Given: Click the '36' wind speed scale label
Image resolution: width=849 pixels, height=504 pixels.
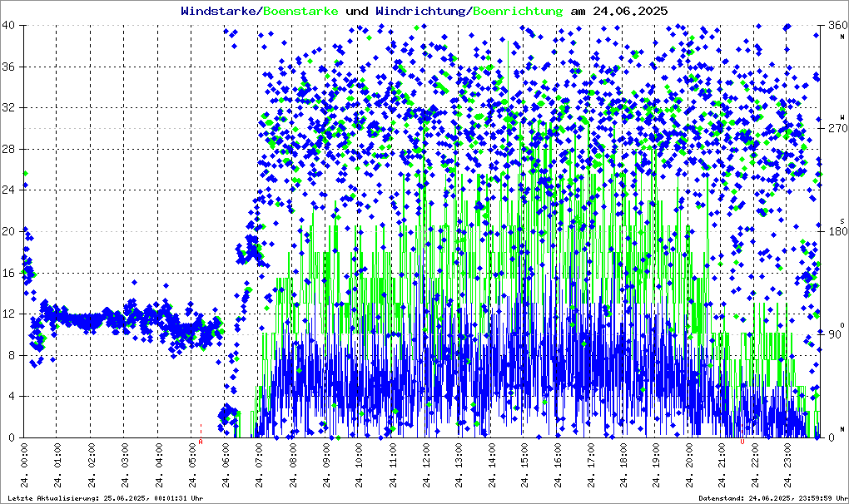Looking at the screenshot, I should pyautogui.click(x=8, y=67).
